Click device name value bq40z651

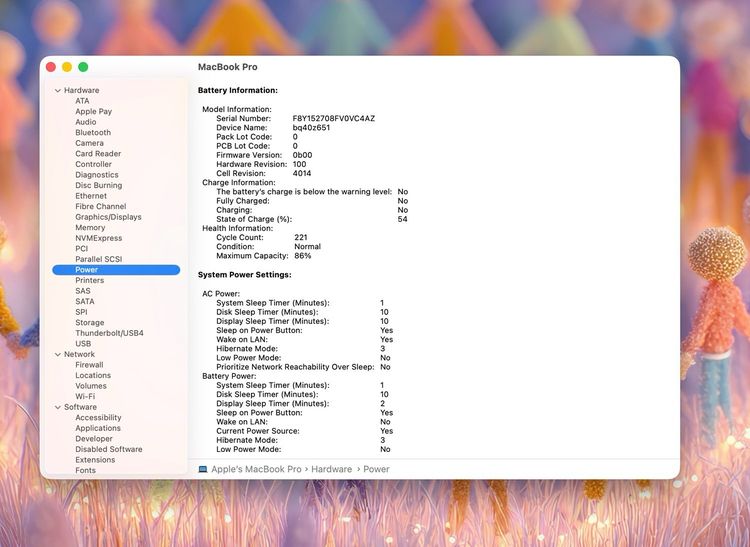[311, 128]
